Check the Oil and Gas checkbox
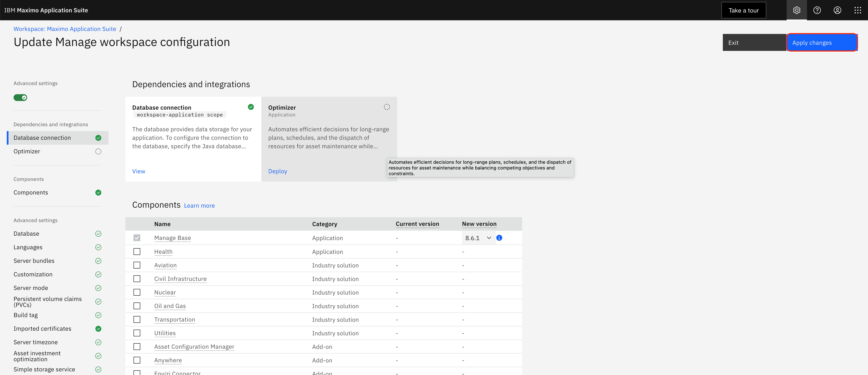The height and width of the screenshot is (375, 868). pyautogui.click(x=136, y=306)
